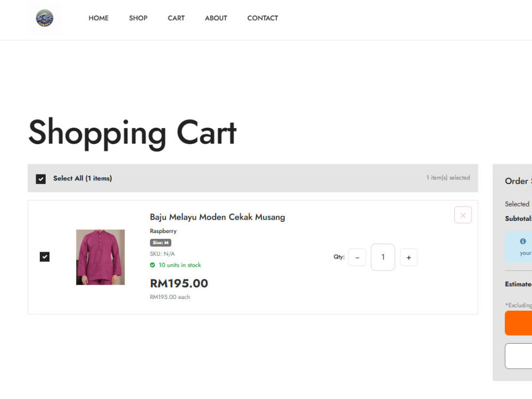Click the white outlined button below checkout

pos(518,356)
